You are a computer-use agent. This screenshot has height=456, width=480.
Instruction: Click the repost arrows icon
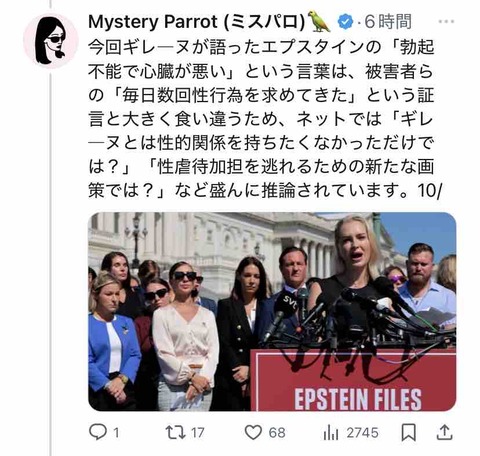(175, 432)
